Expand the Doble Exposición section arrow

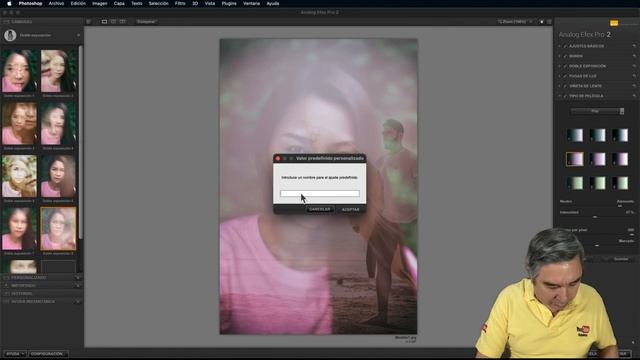[x=560, y=66]
